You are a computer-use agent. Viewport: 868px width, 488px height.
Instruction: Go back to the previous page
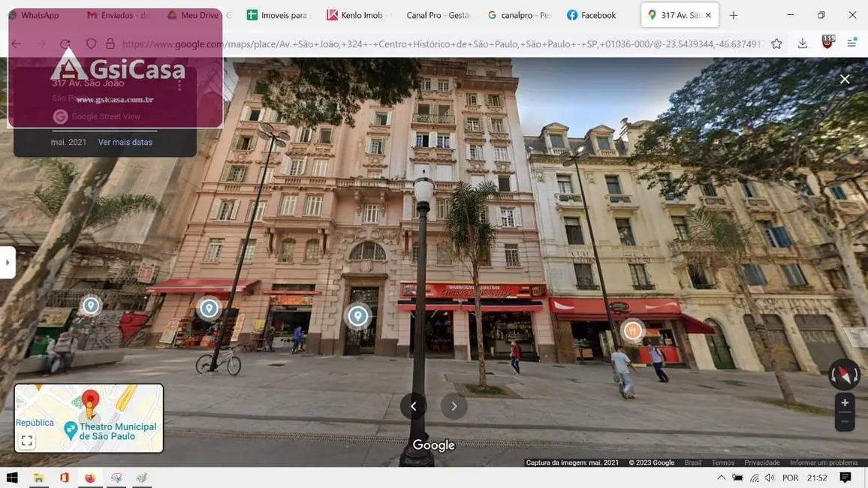[x=16, y=44]
